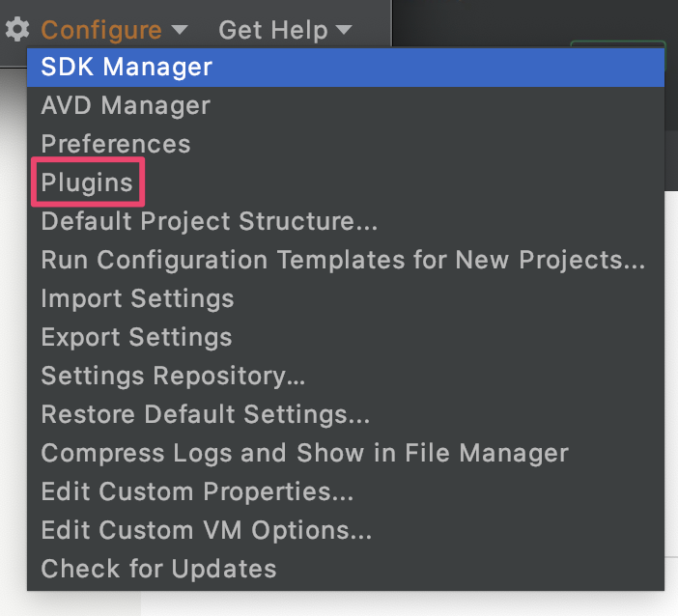Click the Configure gear icon
This screenshot has width=678, height=616.
17,29
